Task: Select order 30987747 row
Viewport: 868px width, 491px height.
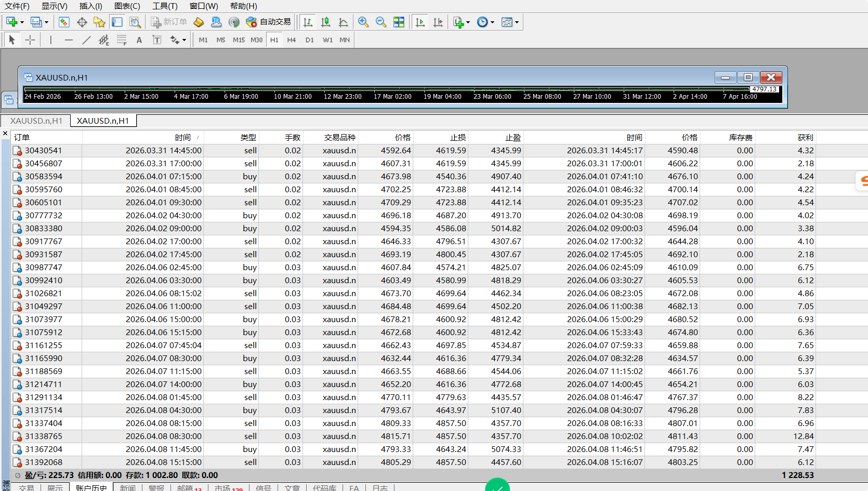Action: click(x=44, y=267)
